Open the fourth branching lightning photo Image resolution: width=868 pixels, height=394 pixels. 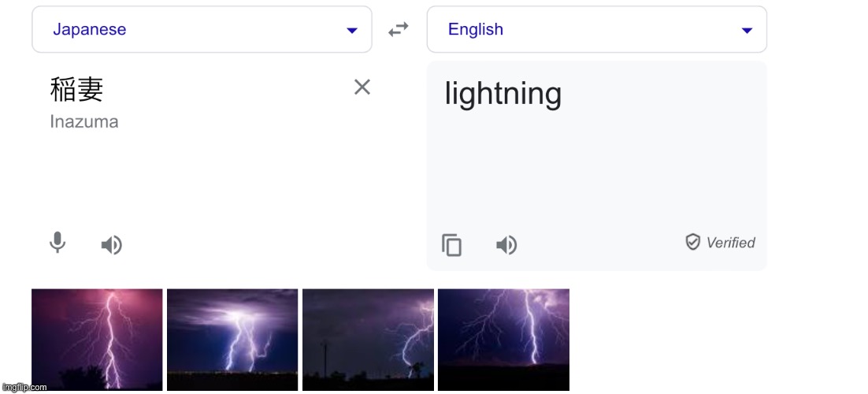tap(504, 340)
